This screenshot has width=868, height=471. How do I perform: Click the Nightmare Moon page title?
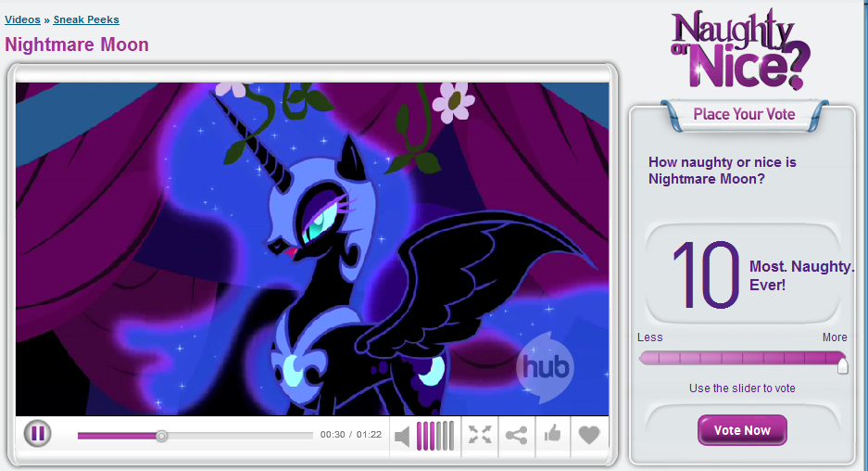pyautogui.click(x=77, y=45)
